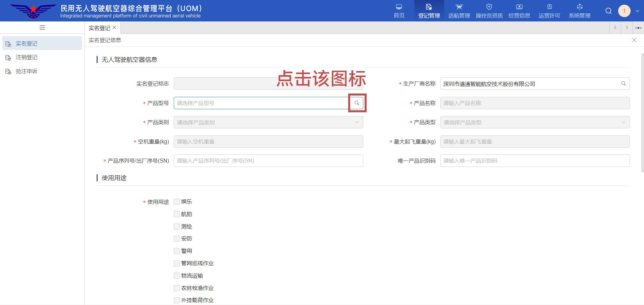Viewport: 644px width, 305px height.
Task: Click the 产品序列号/出厂序号(SN) input field
Action: click(x=268, y=161)
